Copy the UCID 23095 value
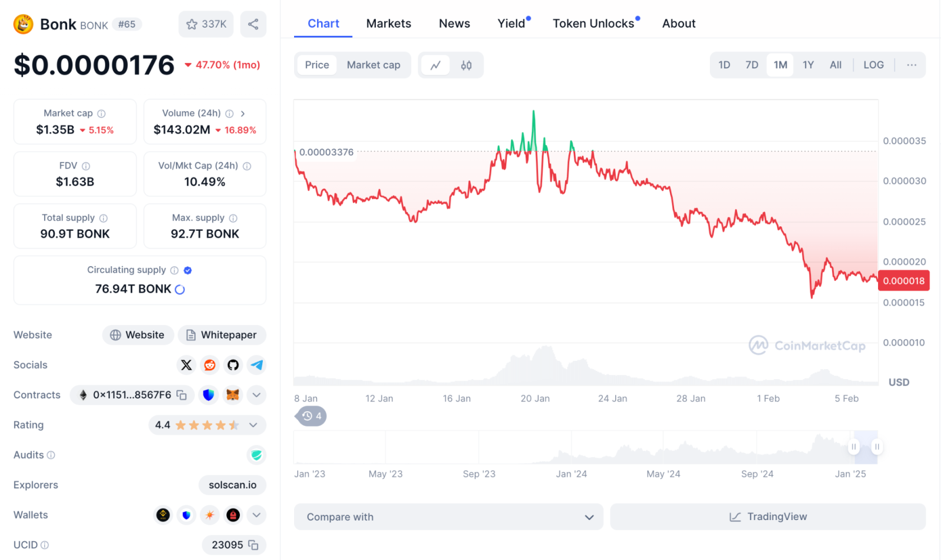Image resolution: width=941 pixels, height=560 pixels. 253,545
